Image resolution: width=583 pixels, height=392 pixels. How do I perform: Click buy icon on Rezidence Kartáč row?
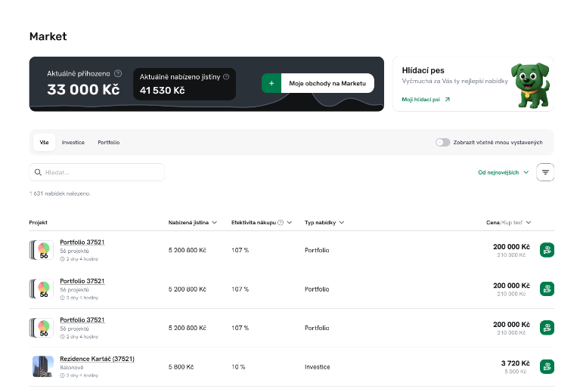(547, 366)
